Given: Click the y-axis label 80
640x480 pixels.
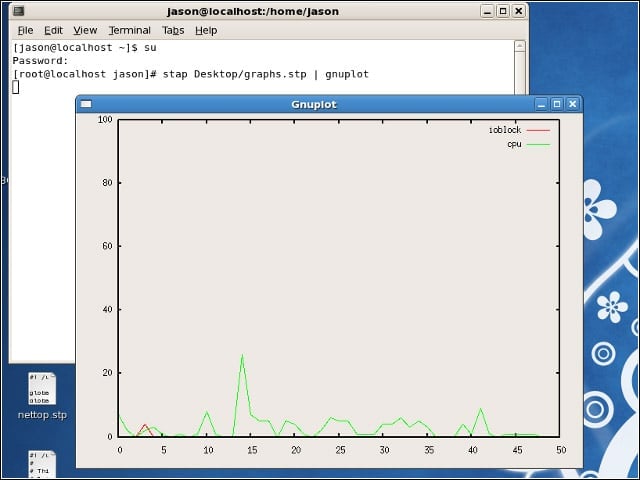Looking at the screenshot, I should 107,182.
